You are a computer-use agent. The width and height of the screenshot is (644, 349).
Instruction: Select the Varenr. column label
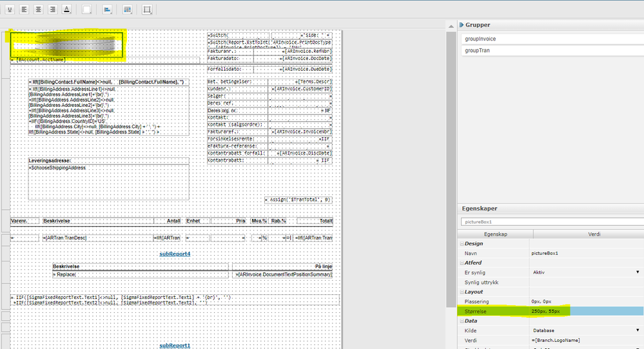coord(24,221)
